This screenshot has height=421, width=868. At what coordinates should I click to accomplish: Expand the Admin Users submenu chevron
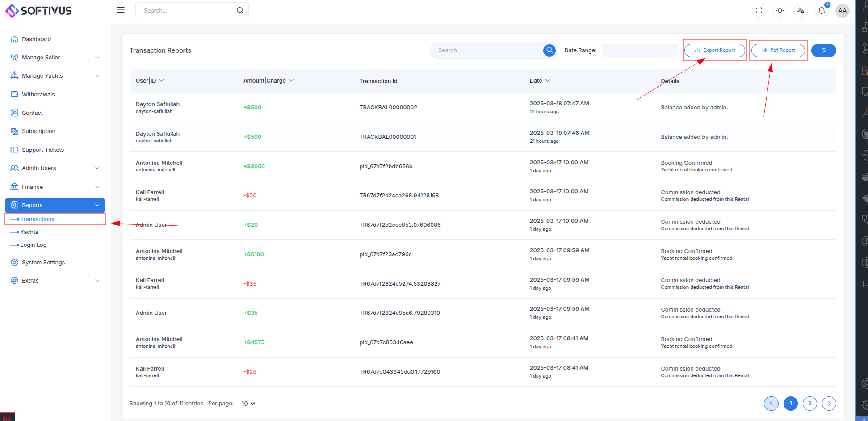(x=97, y=168)
